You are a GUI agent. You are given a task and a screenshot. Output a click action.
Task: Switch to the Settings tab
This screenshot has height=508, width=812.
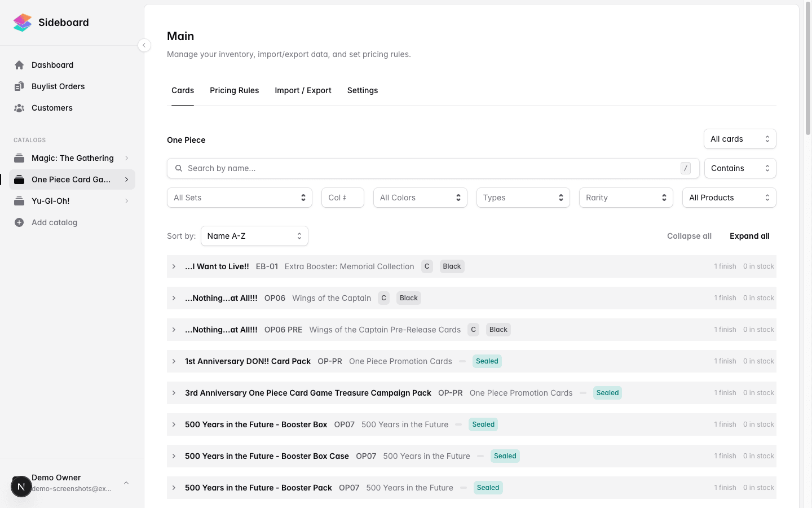click(x=363, y=90)
